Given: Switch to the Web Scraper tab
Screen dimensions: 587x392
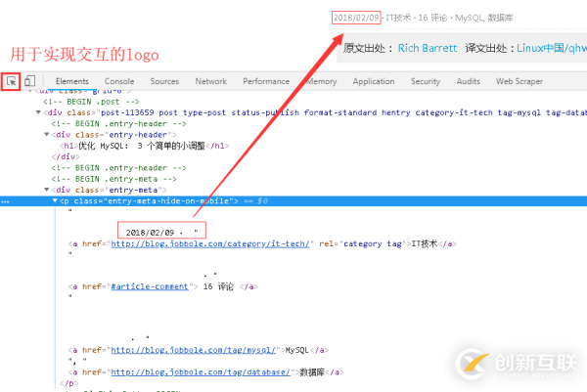Looking at the screenshot, I should [519, 81].
